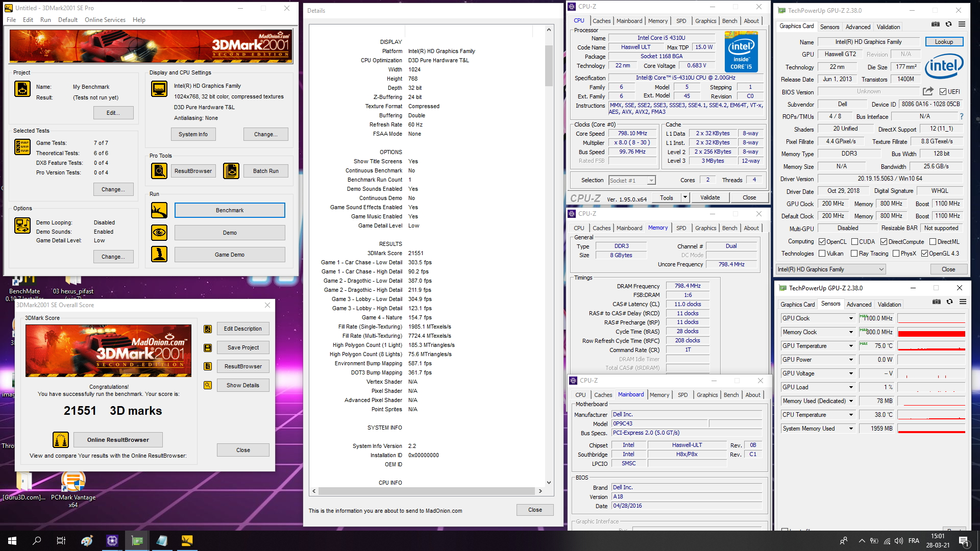This screenshot has height=551, width=980.
Task: Click the Edit Description icon in score dialog
Action: click(208, 329)
